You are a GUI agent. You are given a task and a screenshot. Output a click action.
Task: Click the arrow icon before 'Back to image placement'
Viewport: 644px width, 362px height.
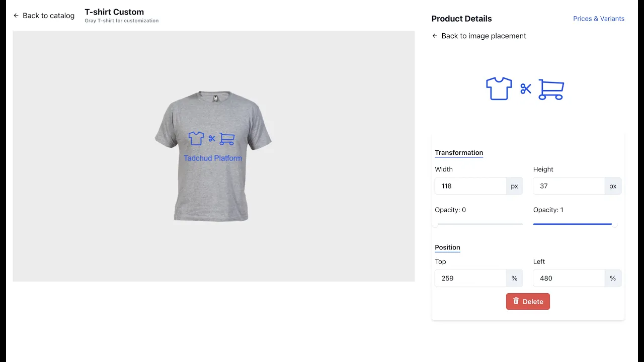[435, 36]
